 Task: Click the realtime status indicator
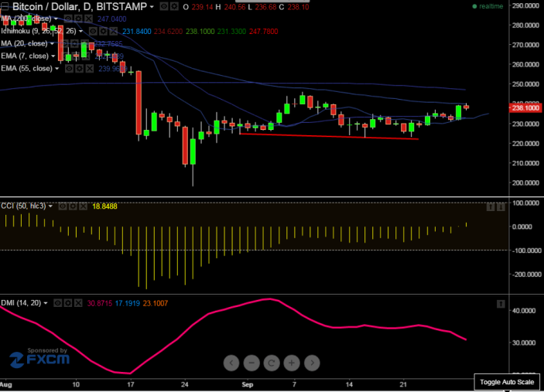click(488, 6)
